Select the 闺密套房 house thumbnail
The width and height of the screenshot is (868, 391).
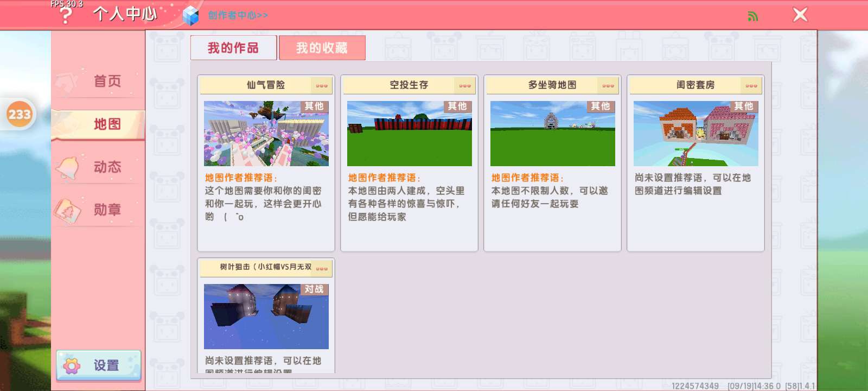[695, 134]
